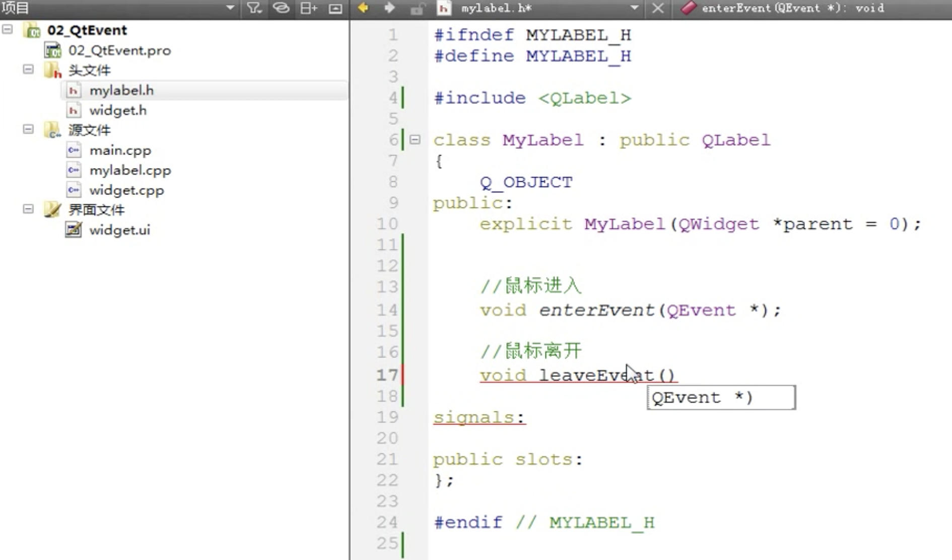Toggle the synchronize with editor link icon
952x560 pixels.
point(281,8)
